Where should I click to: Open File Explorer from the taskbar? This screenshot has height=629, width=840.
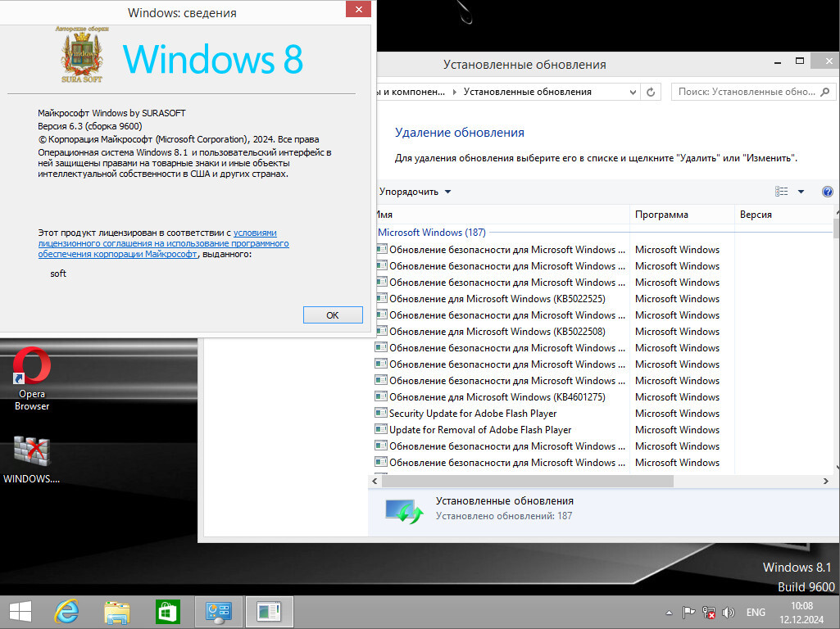pyautogui.click(x=117, y=612)
